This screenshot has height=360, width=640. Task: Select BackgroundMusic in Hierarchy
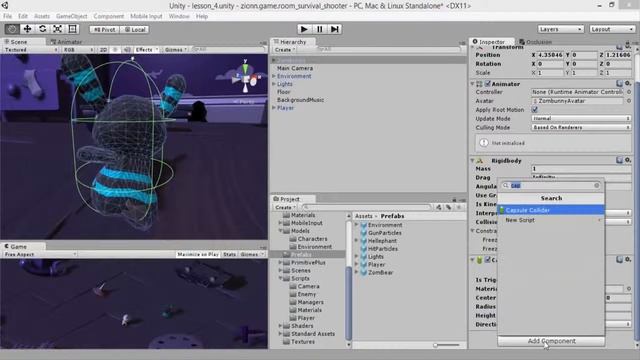[300, 100]
